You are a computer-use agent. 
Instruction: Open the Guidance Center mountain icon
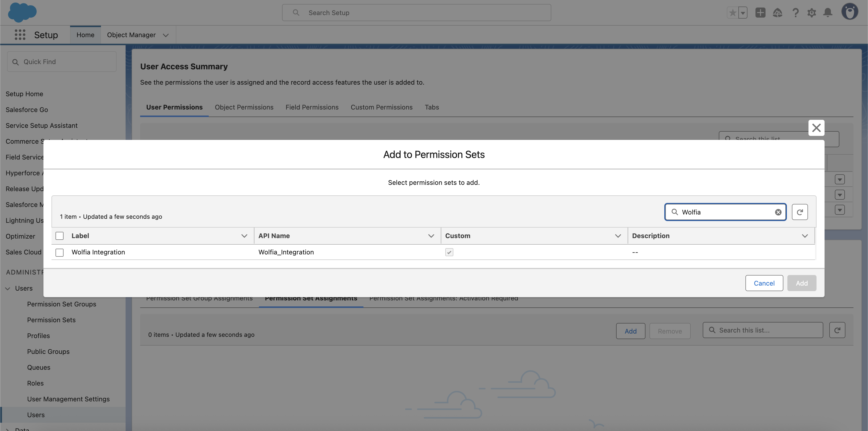pos(778,13)
